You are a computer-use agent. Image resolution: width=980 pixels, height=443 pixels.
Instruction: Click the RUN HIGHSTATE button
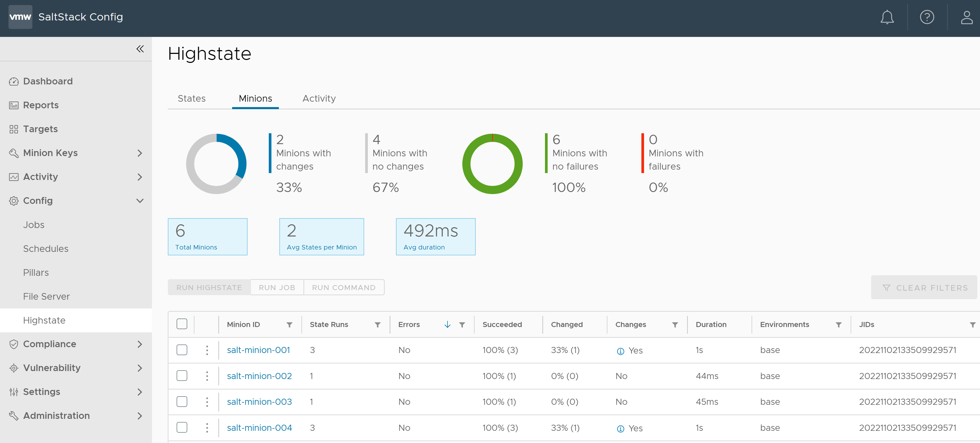pos(209,287)
